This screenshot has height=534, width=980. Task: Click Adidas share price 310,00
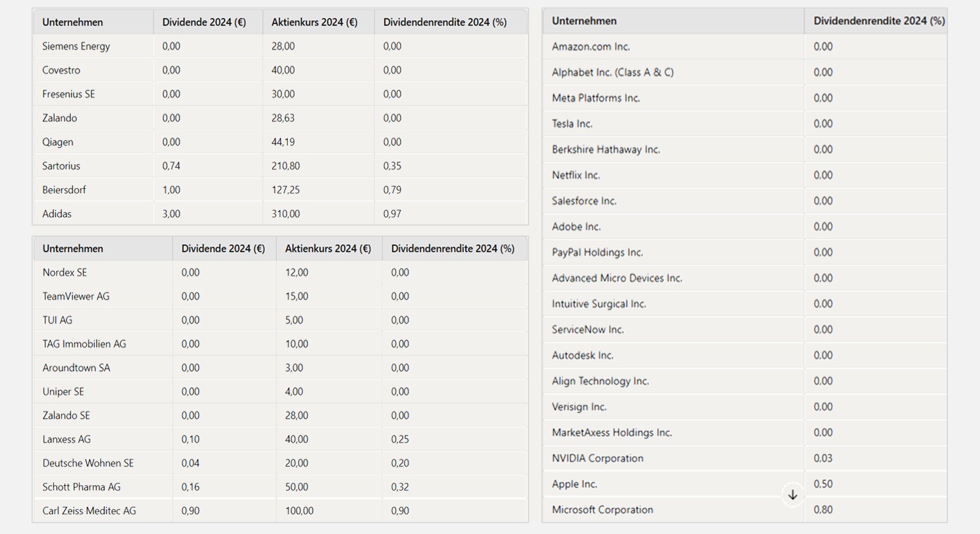(x=285, y=214)
